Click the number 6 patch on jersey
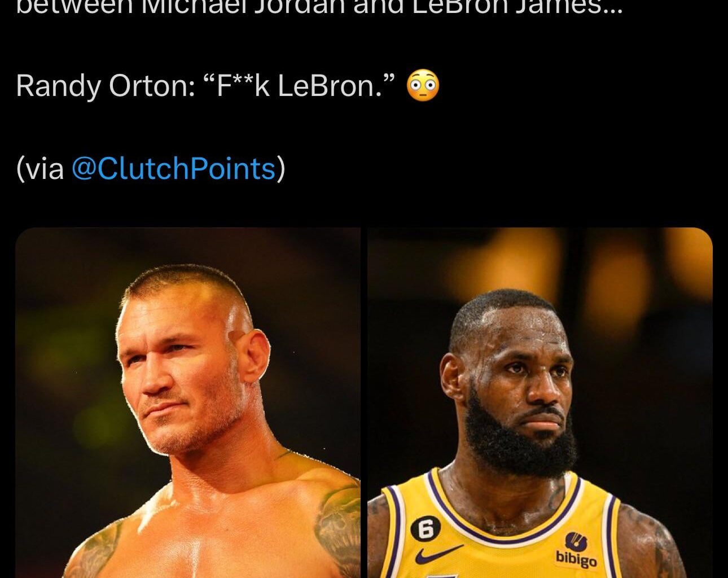Image resolution: width=728 pixels, height=578 pixels. click(x=426, y=529)
